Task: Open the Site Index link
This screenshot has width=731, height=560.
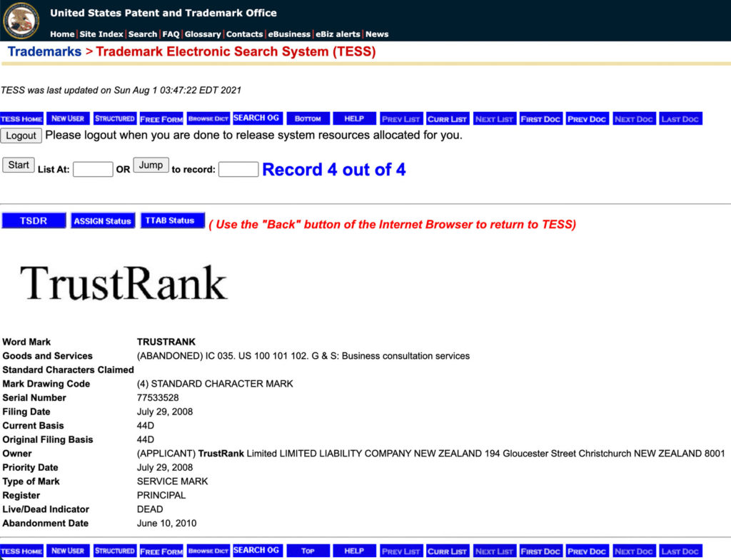Action: [x=101, y=34]
